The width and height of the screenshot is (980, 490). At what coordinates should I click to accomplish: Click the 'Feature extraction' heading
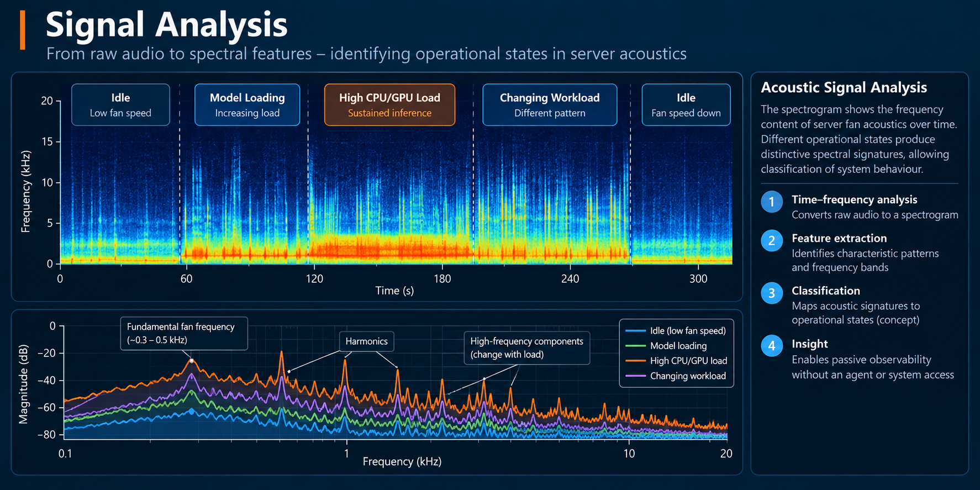[839, 238]
